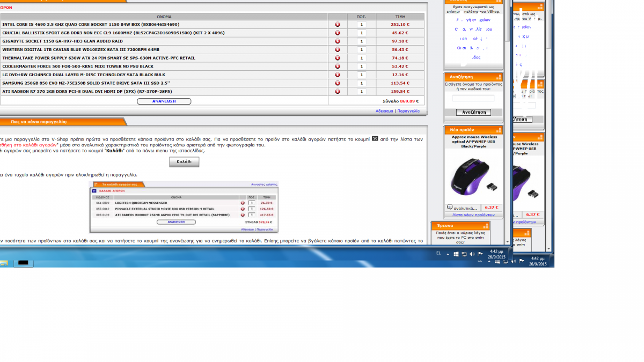Select the Πως να κάνω παραγγελία; tab header

coord(39,121)
